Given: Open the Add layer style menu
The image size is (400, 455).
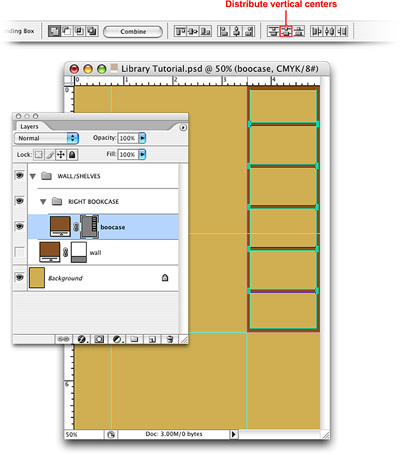Looking at the screenshot, I should [x=82, y=339].
